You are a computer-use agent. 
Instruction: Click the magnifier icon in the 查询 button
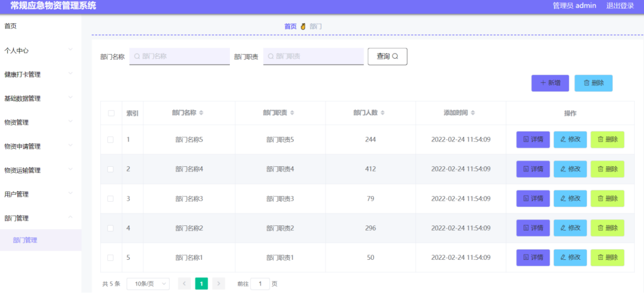pyautogui.click(x=395, y=56)
